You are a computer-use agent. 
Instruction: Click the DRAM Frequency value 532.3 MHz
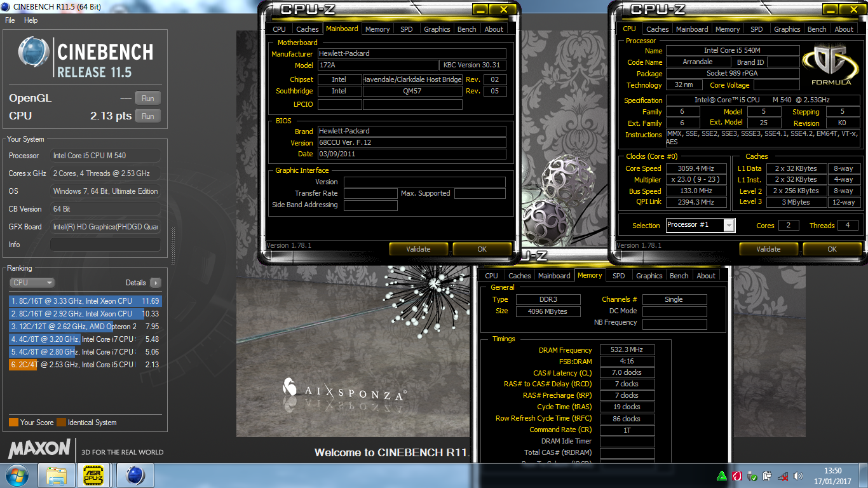coord(627,350)
